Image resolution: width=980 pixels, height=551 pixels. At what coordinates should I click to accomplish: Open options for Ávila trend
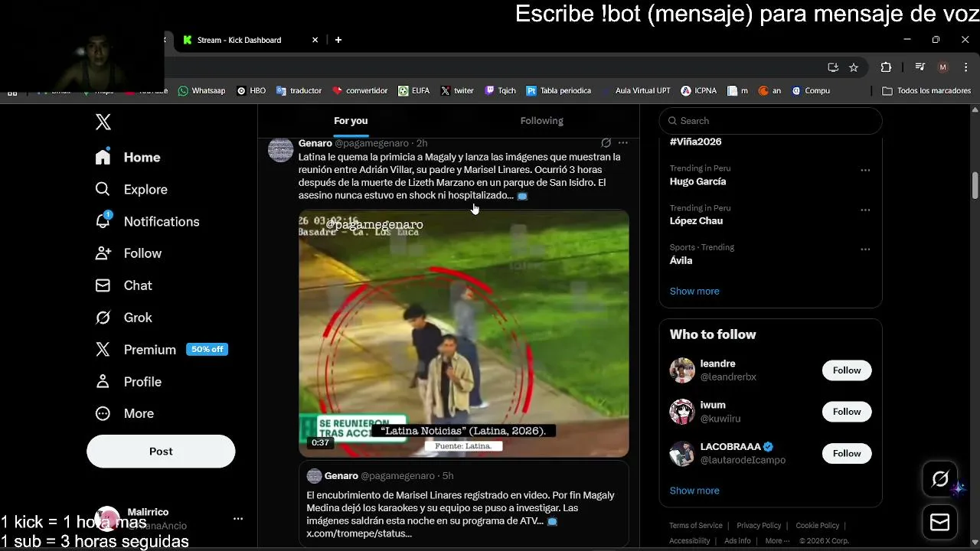click(x=865, y=249)
